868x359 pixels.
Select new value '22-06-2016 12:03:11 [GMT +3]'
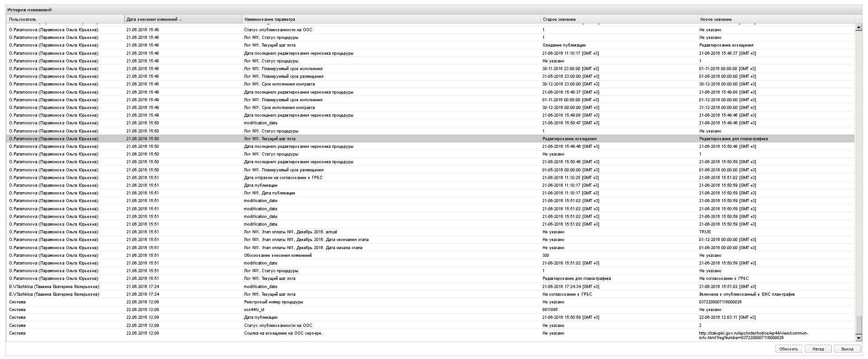727,317
